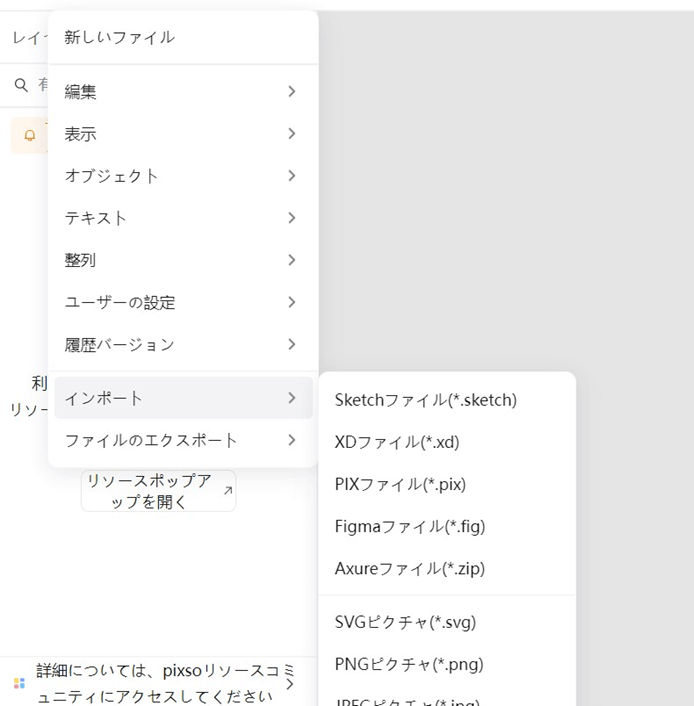Viewport: 694px width, 706px height.
Task: Open the 整列 submenu
Action: [183, 260]
